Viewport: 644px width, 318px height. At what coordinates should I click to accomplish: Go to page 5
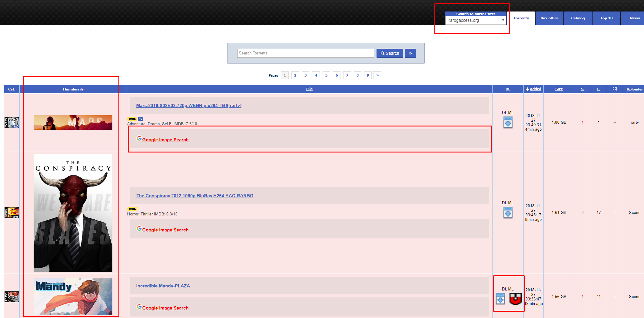tap(326, 75)
